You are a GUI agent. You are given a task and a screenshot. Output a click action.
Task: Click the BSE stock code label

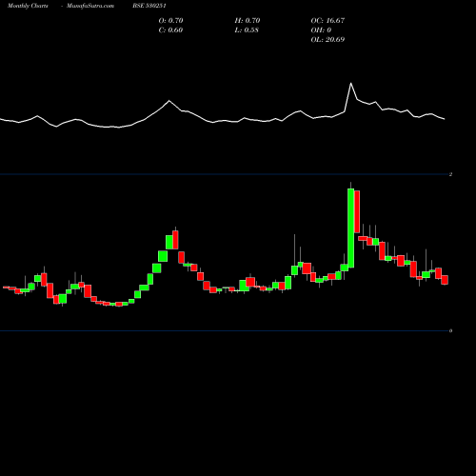149,6
